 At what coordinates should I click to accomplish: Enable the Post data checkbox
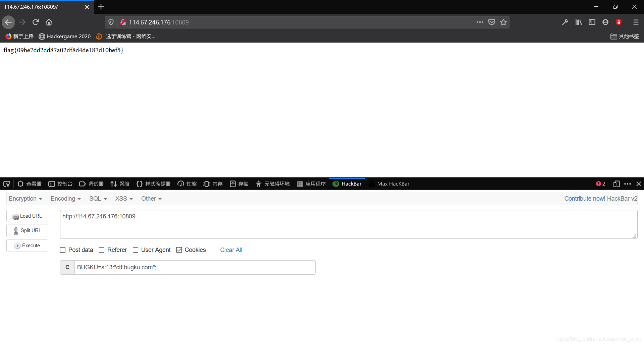point(62,250)
